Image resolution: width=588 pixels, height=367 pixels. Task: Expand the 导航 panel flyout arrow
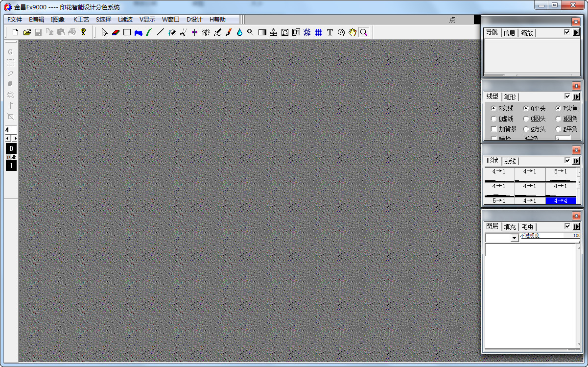[x=576, y=32]
